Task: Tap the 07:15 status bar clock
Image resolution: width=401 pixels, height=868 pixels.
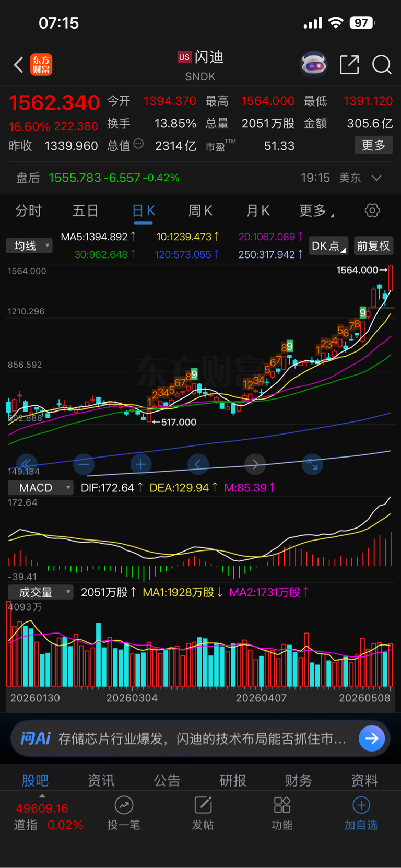Action: [x=58, y=23]
